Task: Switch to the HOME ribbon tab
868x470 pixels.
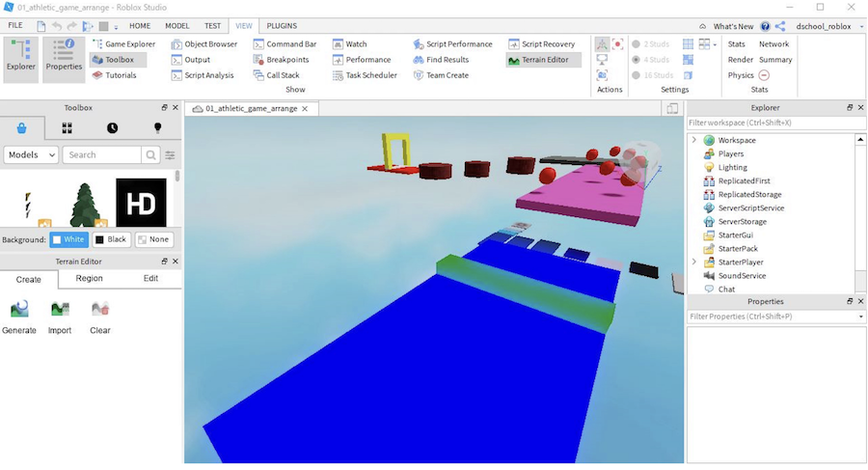Action: (x=140, y=26)
